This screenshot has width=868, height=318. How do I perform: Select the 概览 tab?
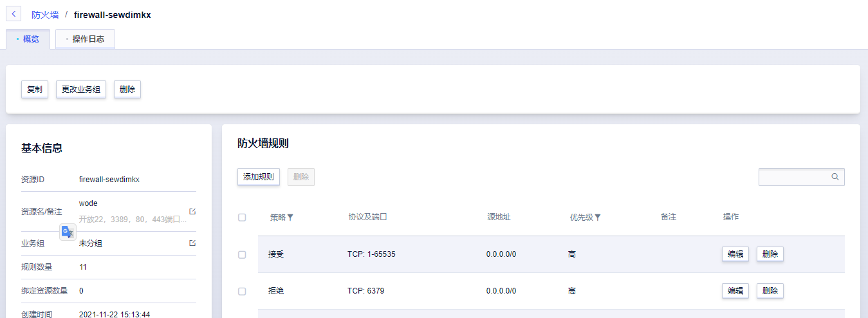tap(28, 39)
